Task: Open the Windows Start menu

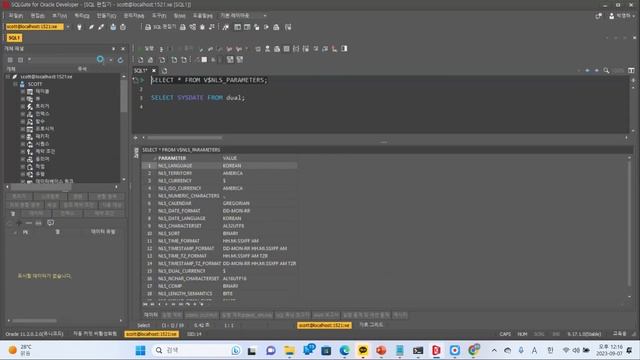Action: click(x=140, y=350)
